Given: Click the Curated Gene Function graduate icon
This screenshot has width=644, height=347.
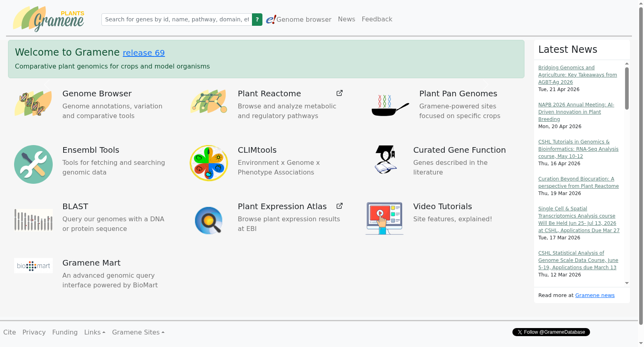Looking at the screenshot, I should pos(386,159).
